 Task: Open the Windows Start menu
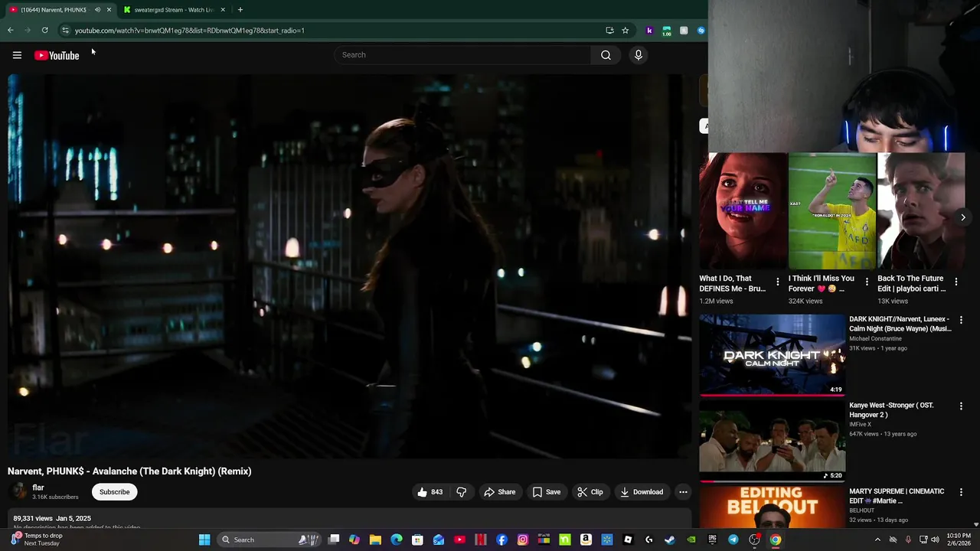point(204,540)
